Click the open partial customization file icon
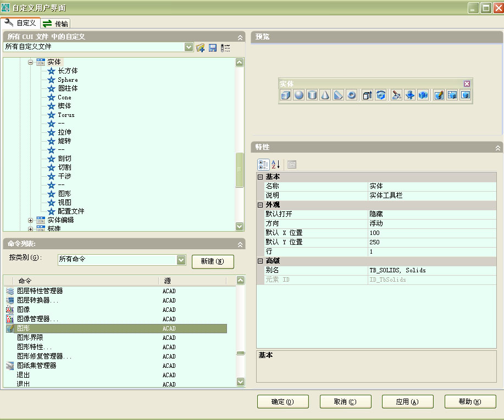The image size is (504, 420). 200,48
